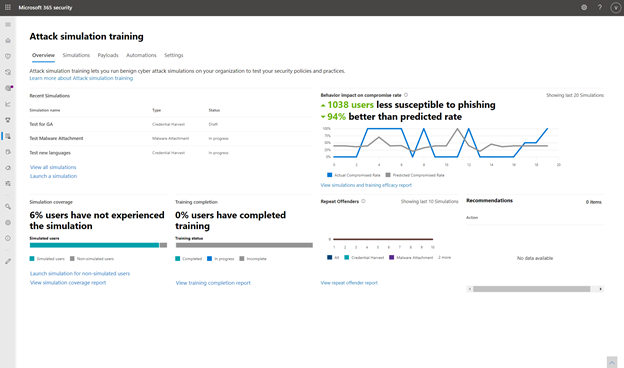Click the scroll-to-top arrow button
The width and height of the screenshot is (624, 368).
pyautogui.click(x=612, y=362)
